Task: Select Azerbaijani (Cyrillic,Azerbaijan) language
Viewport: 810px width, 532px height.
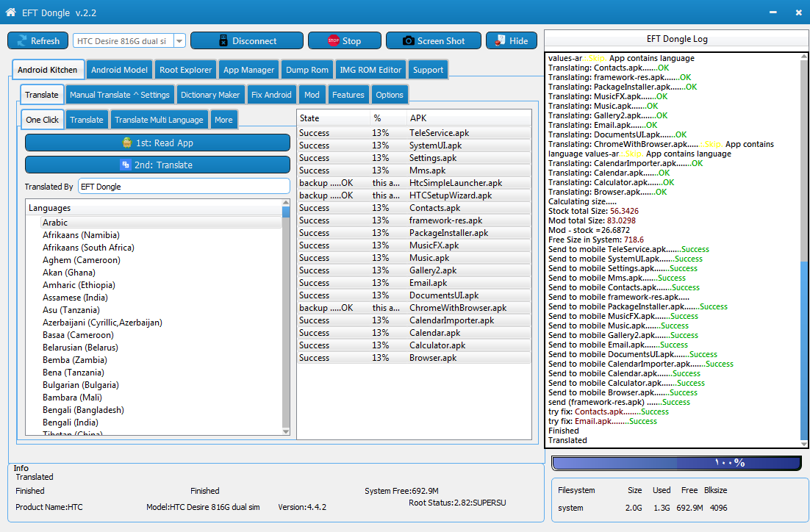Action: coord(102,323)
